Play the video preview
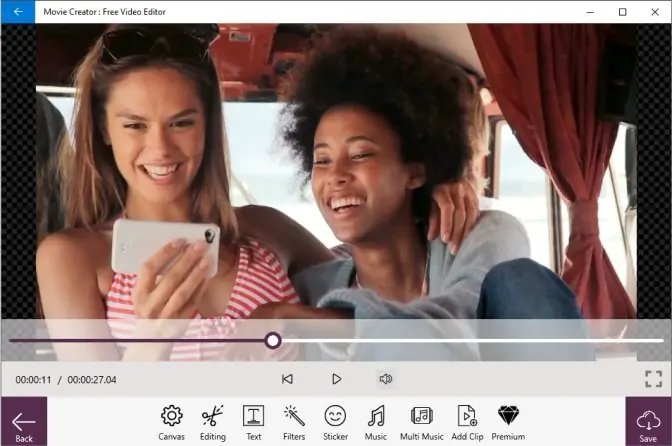The width and height of the screenshot is (672, 446). coord(336,379)
